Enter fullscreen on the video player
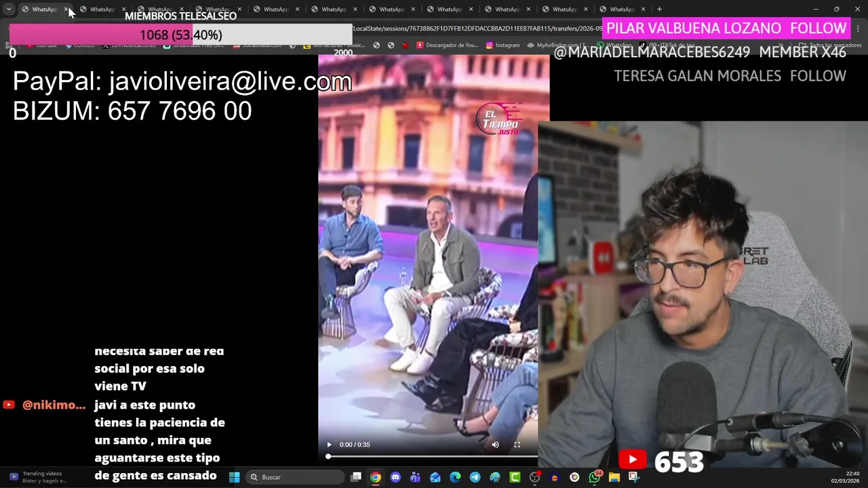The width and height of the screenshot is (868, 488). pyautogui.click(x=517, y=445)
